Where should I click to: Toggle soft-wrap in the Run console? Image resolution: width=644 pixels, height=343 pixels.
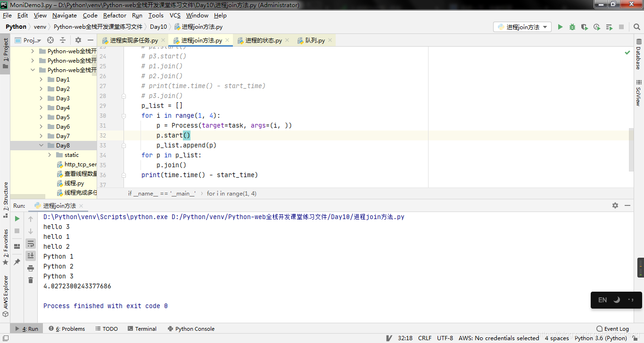pyautogui.click(x=31, y=244)
